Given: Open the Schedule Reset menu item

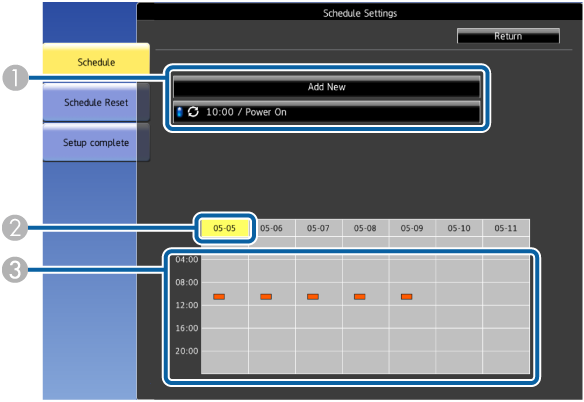Looking at the screenshot, I should click(x=96, y=102).
